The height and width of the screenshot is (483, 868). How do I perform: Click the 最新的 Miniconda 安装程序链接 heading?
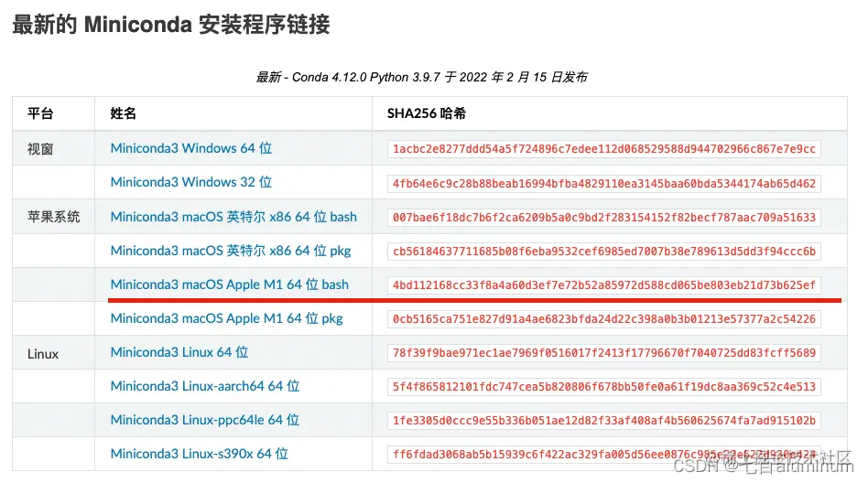pyautogui.click(x=171, y=25)
